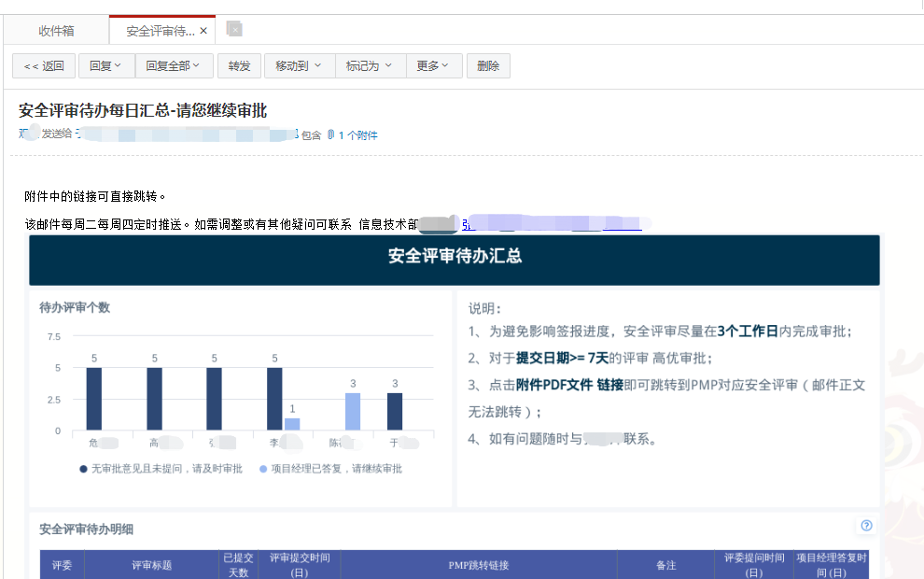Open the 回复全部 dropdown

click(173, 66)
